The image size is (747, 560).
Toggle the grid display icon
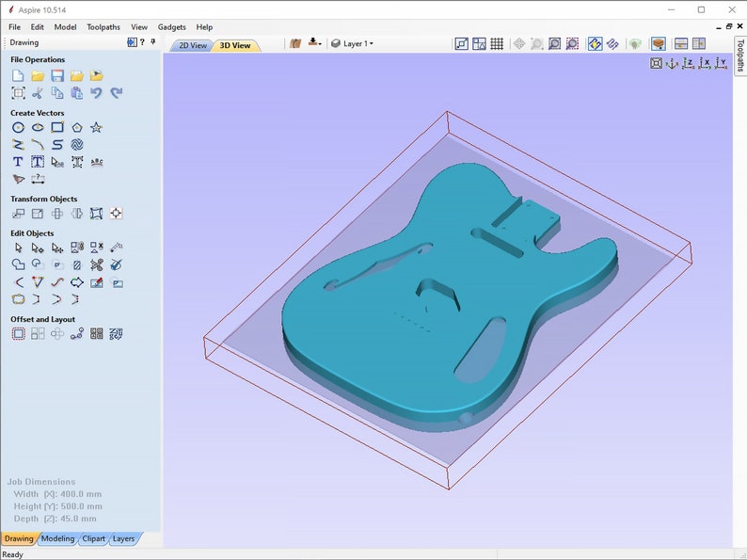click(x=497, y=44)
